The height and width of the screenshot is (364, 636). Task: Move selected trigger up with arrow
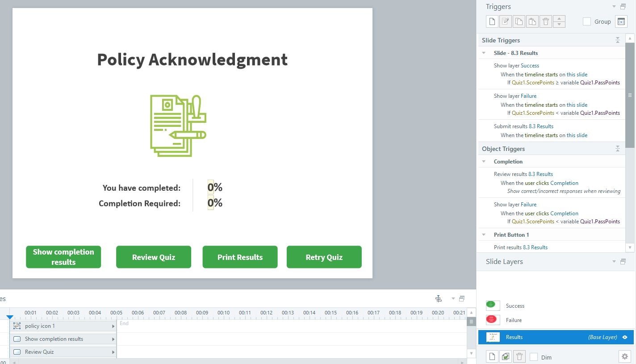point(559,18)
